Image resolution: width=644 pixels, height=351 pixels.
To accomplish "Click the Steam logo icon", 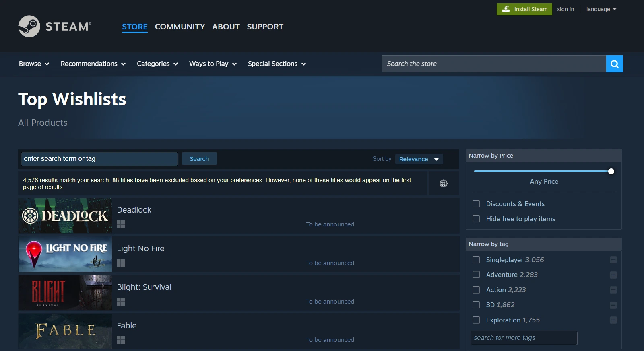I will coord(29,27).
